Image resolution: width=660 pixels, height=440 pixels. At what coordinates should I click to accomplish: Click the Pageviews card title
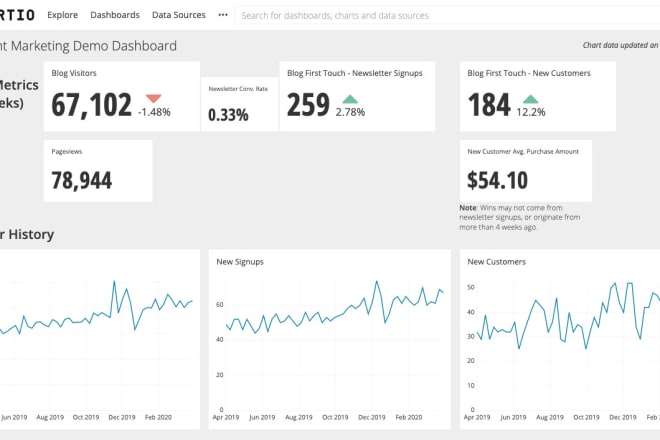[67, 152]
